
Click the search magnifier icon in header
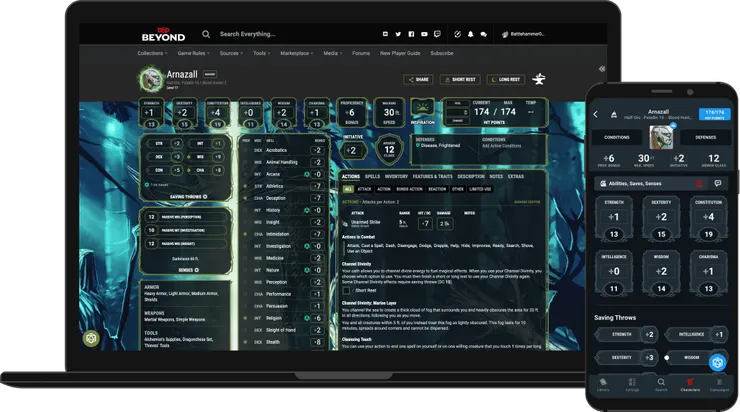(206, 34)
